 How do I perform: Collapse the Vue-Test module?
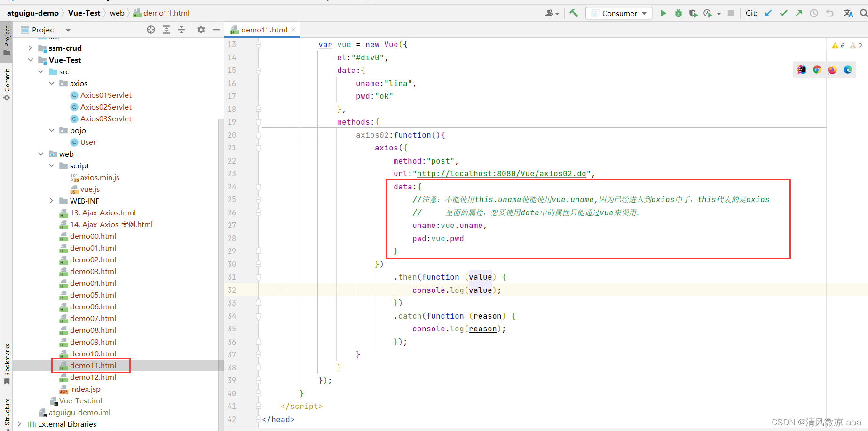click(x=30, y=60)
